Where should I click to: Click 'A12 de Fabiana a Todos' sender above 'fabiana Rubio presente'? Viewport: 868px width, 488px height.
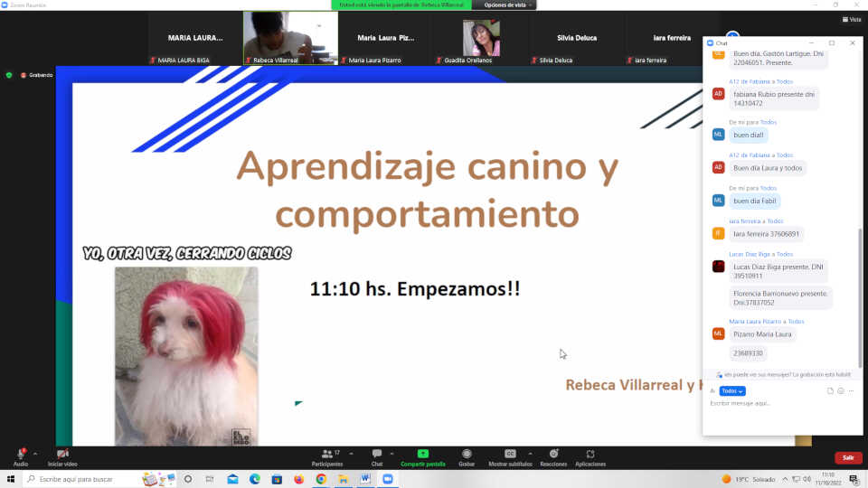pyautogui.click(x=760, y=82)
